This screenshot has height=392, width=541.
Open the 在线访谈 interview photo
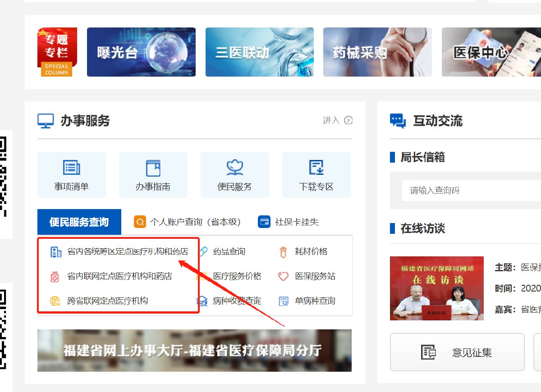coord(437,288)
